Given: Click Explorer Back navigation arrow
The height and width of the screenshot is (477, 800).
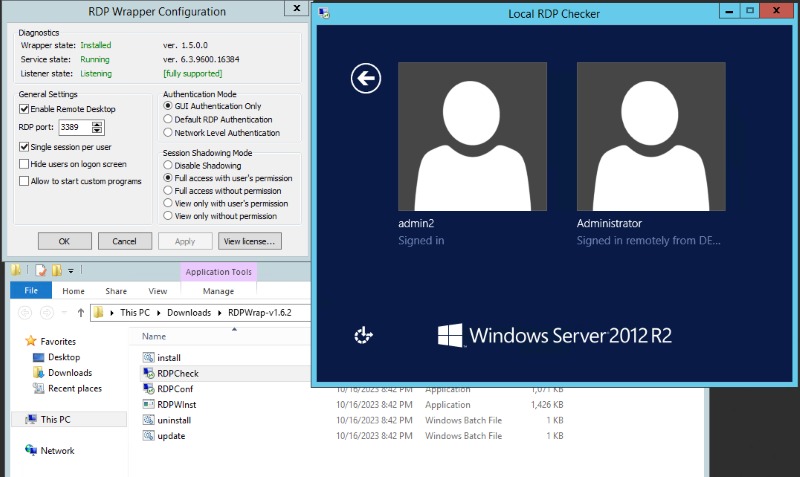Looking at the screenshot, I should pos(25,312).
